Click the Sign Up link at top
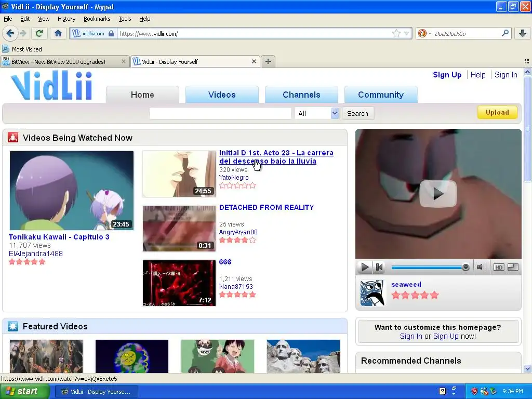 point(447,75)
